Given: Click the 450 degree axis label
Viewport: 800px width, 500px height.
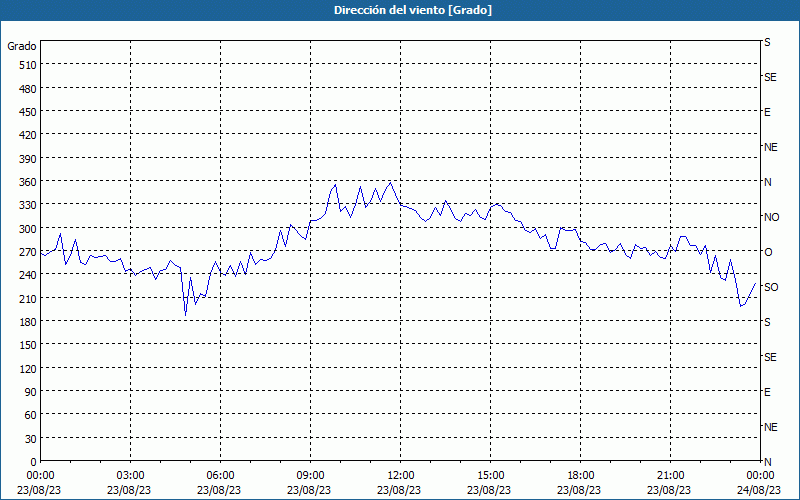Looking at the screenshot, I should pos(28,112).
